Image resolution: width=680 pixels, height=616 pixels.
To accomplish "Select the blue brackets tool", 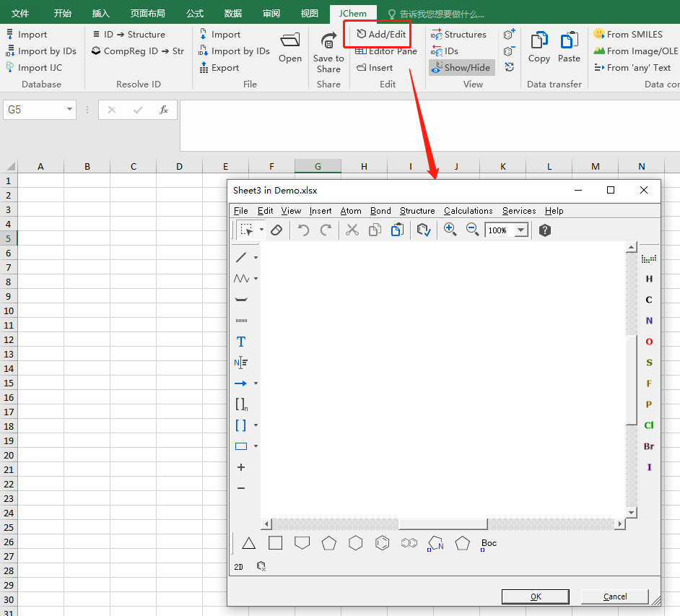I will click(240, 425).
